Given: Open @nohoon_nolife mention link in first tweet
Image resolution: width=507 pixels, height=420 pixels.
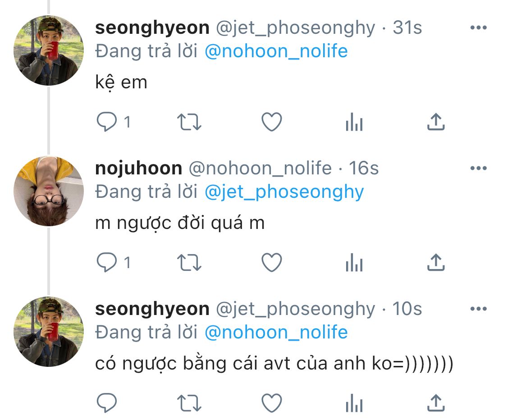Looking at the screenshot, I should point(276,51).
